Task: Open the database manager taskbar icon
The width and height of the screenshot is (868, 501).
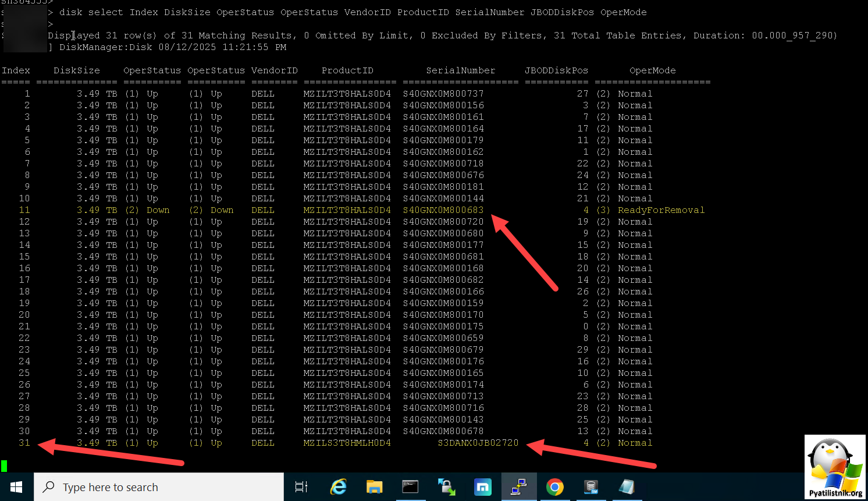Action: tap(591, 487)
